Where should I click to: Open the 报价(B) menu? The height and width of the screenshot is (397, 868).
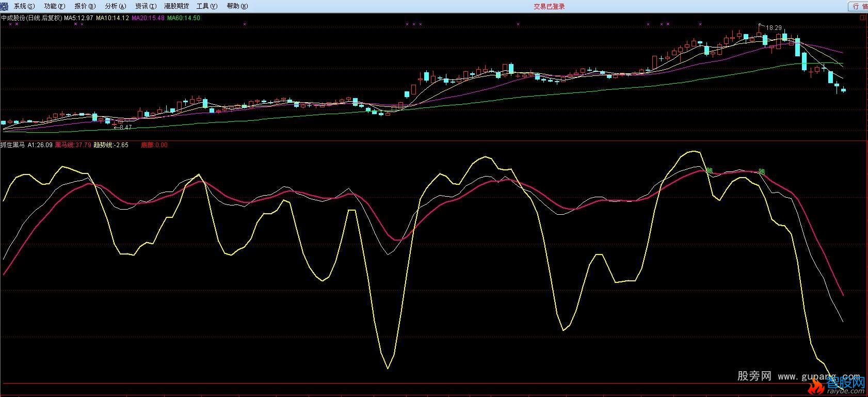pyautogui.click(x=85, y=6)
